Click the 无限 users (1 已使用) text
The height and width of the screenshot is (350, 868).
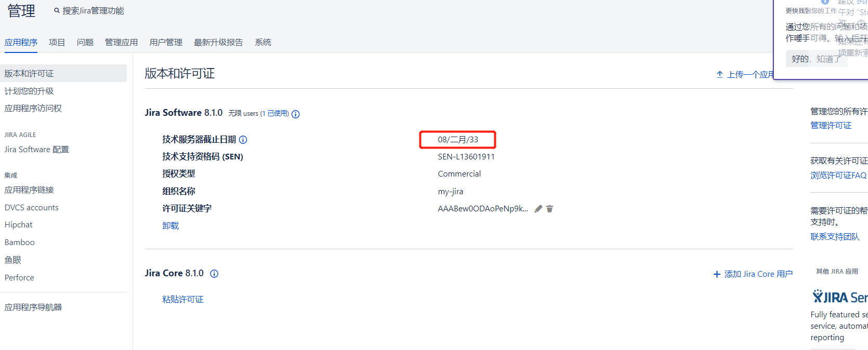pyautogui.click(x=258, y=113)
